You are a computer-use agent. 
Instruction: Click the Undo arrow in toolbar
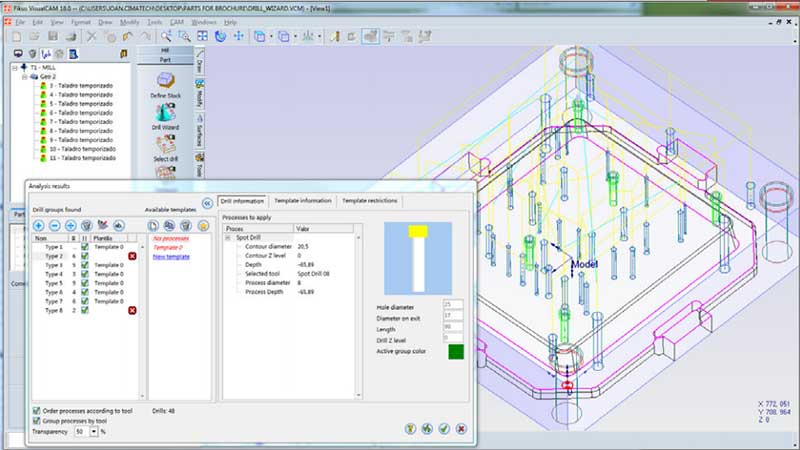tap(129, 37)
